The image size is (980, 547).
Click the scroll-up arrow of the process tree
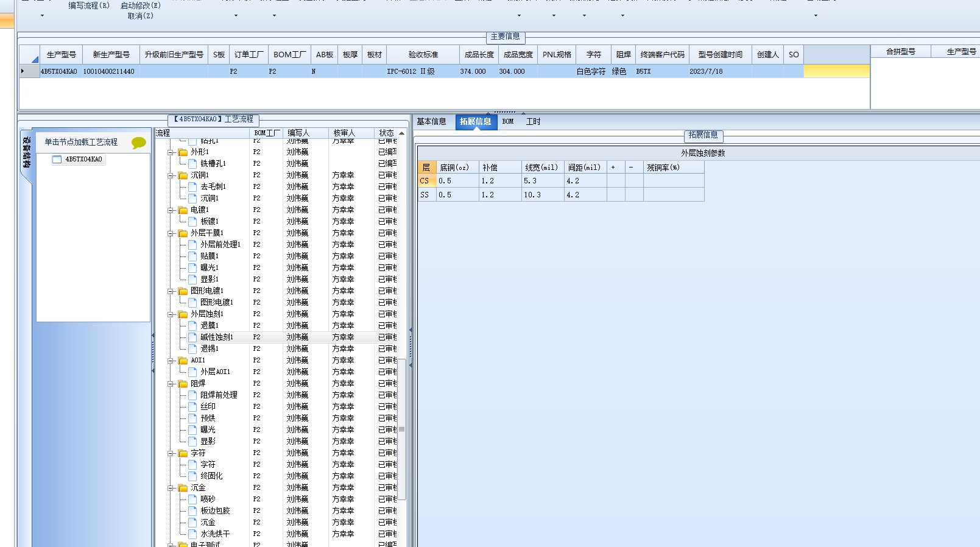point(402,133)
